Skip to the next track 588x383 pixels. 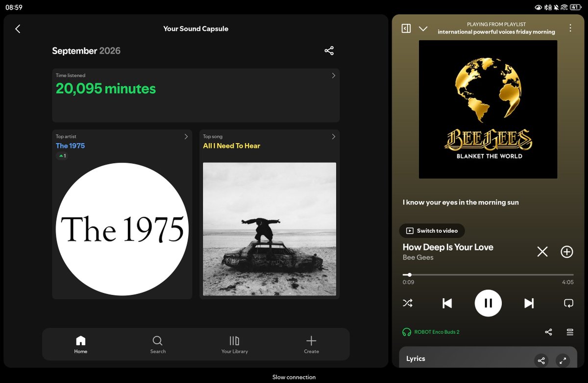[x=529, y=303]
